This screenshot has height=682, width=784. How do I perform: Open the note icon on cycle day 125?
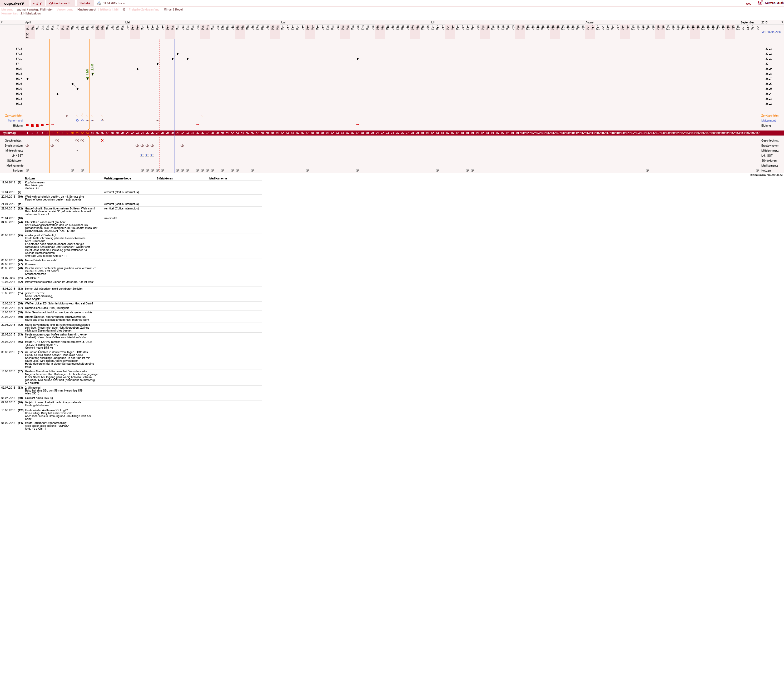point(647,170)
